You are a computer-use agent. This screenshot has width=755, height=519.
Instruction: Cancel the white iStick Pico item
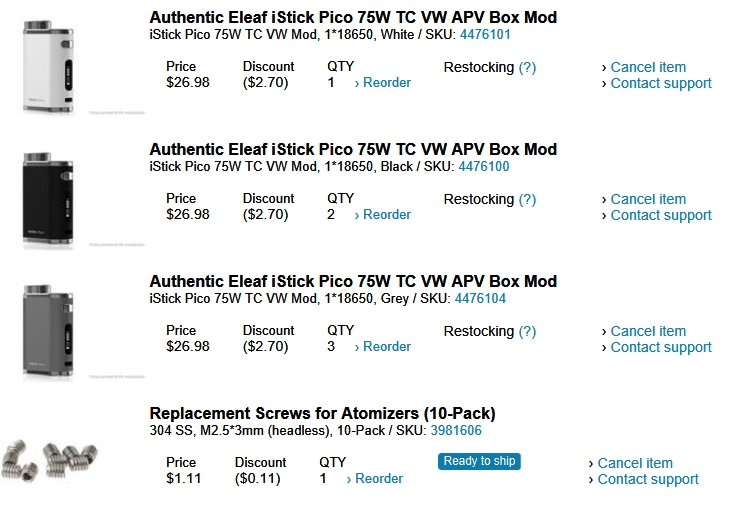point(647,67)
